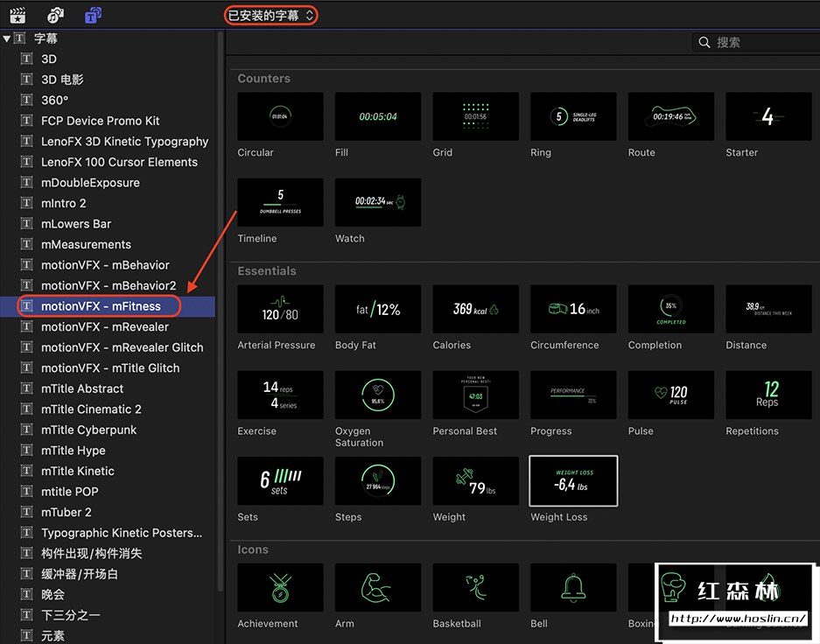
Task: Select the Titles and Generators sidebar icon
Action: (94, 15)
